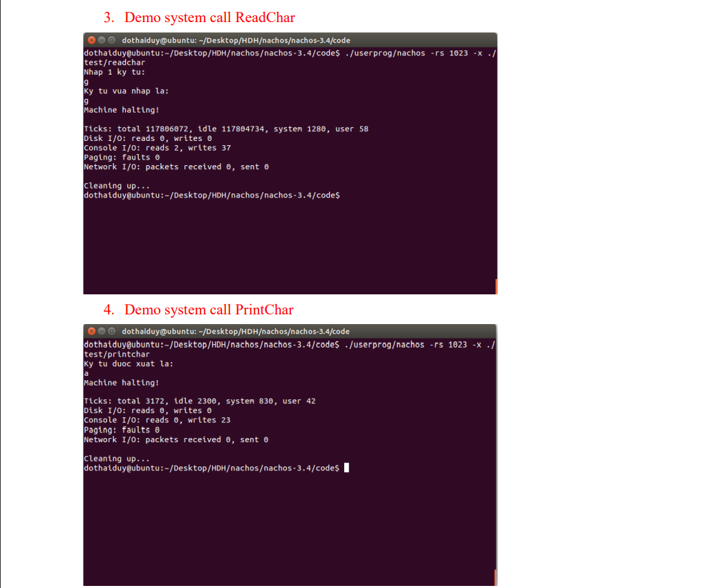Click 'Ticks: total 3172' line

pos(200,401)
